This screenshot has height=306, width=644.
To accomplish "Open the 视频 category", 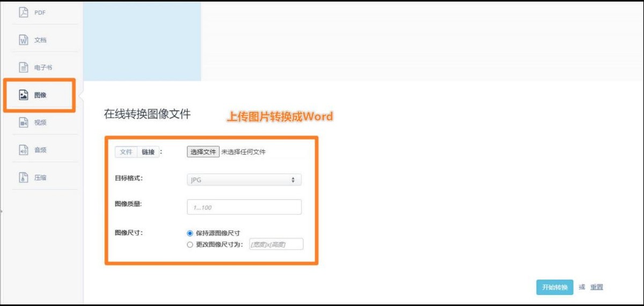I will [x=40, y=122].
